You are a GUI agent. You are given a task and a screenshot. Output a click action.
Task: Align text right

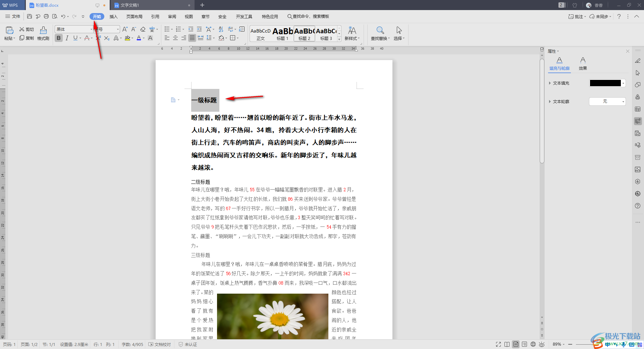tap(184, 38)
